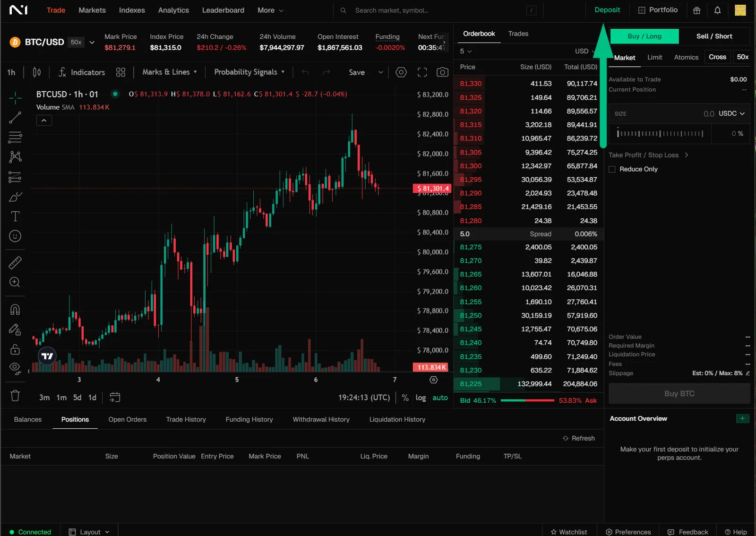Expand the Marks & Lines dropdown

[170, 72]
